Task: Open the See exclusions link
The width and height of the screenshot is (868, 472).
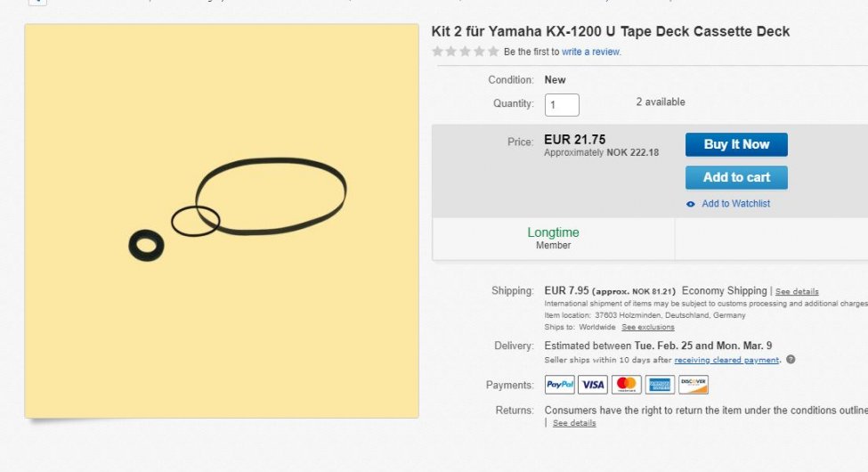Action: pos(648,328)
